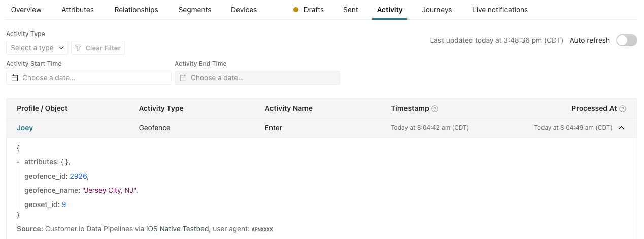This screenshot has width=644, height=239.
Task: Click the Timestamp column header
Action: coord(410,108)
